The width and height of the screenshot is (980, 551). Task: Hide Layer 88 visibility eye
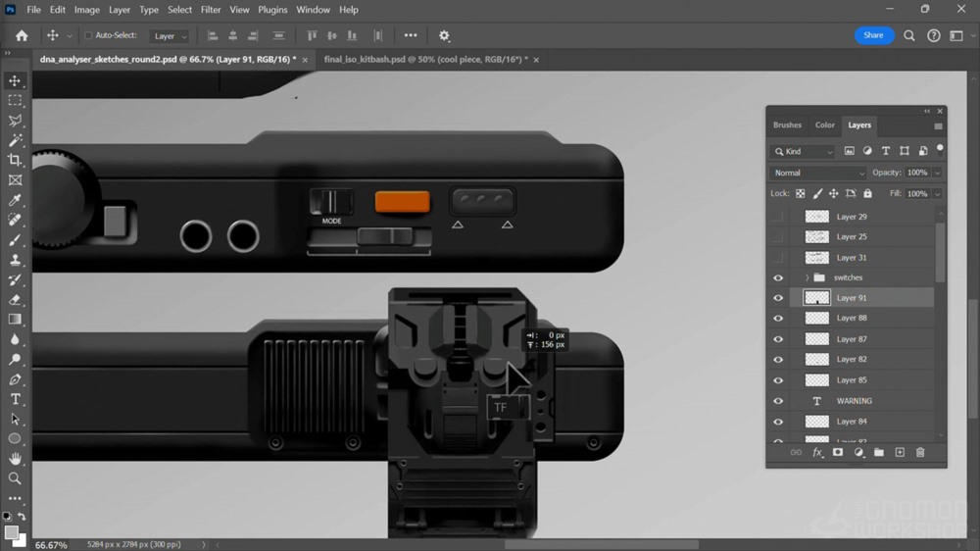point(778,319)
